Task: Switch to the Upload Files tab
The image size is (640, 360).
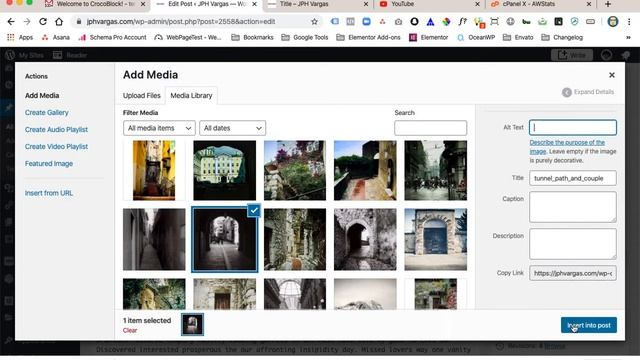Action: click(142, 96)
